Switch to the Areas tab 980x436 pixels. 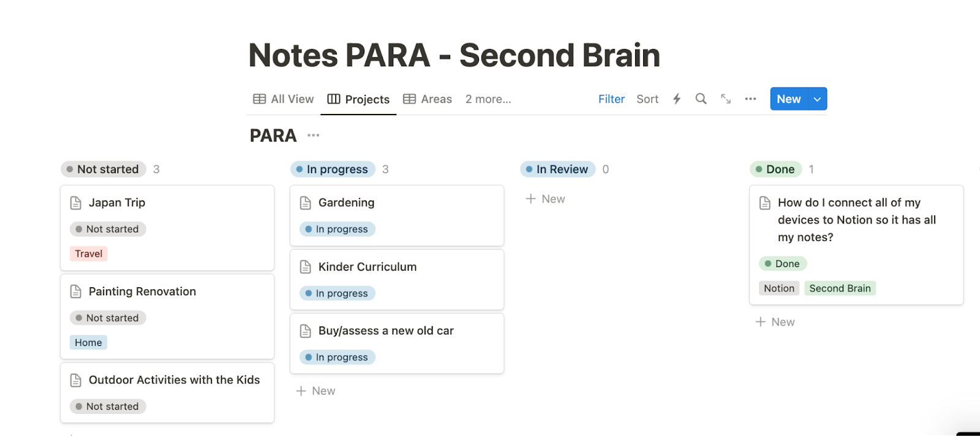(x=436, y=99)
